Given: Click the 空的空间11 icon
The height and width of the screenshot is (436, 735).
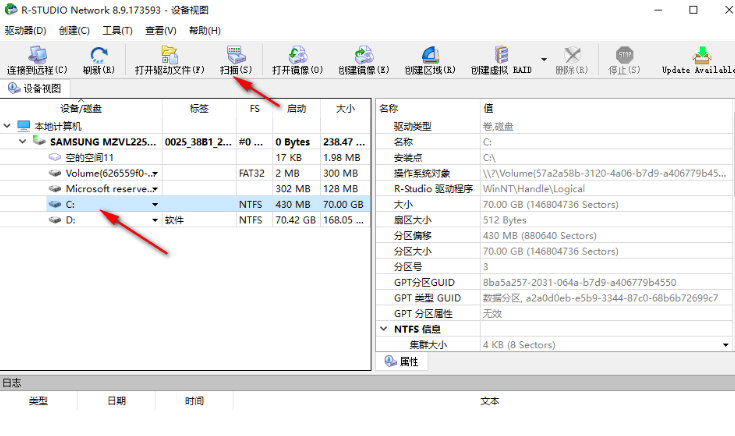Looking at the screenshot, I should (x=55, y=157).
